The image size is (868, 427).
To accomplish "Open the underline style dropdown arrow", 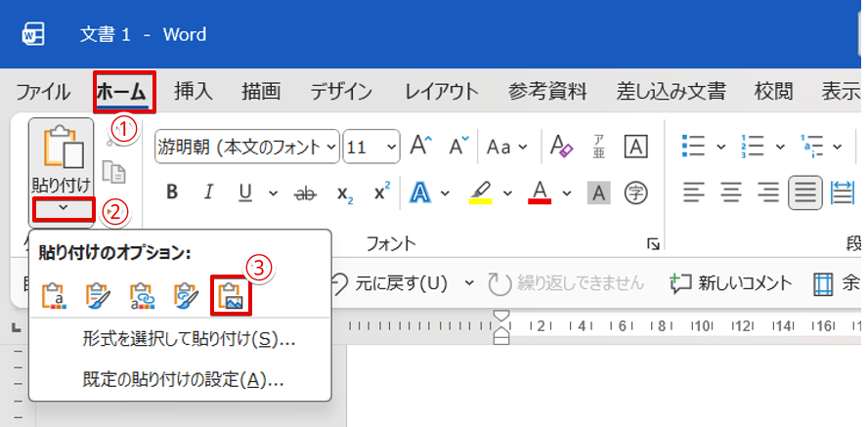I will tap(273, 193).
